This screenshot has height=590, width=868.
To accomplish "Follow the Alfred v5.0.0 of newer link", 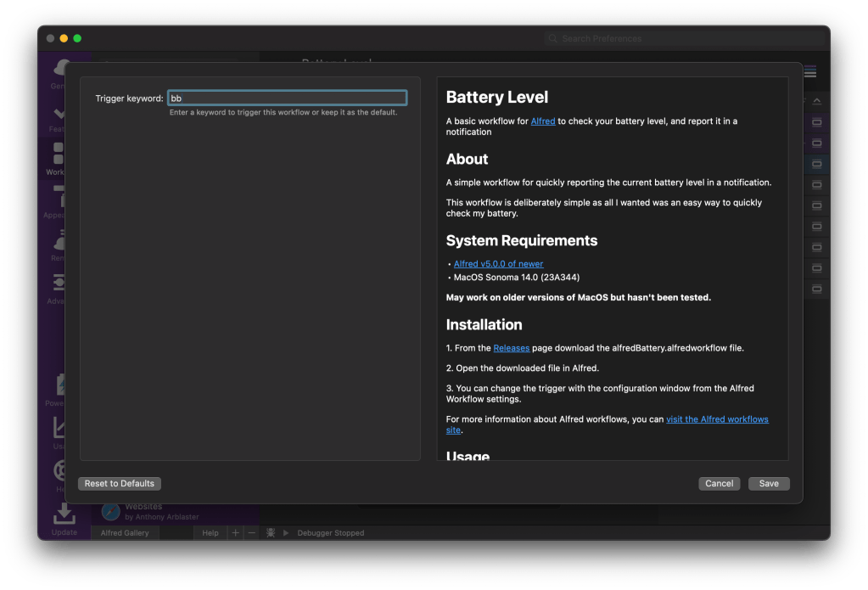I will click(499, 264).
